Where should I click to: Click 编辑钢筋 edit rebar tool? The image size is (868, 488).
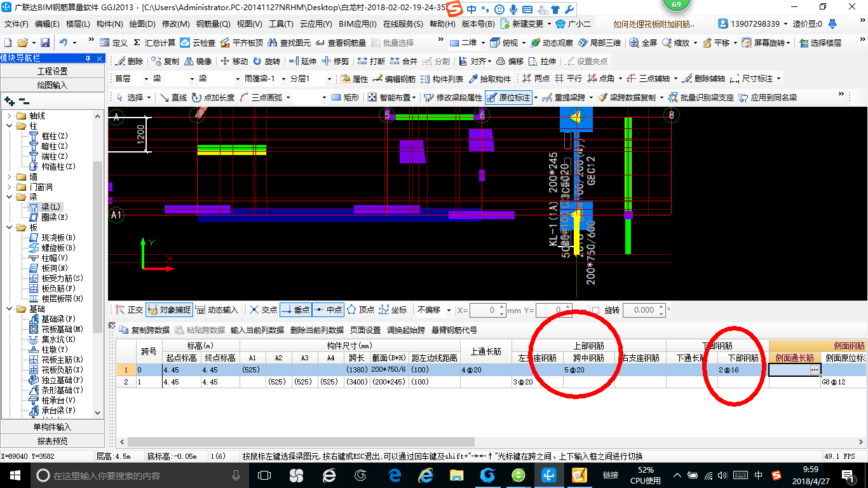tap(395, 79)
